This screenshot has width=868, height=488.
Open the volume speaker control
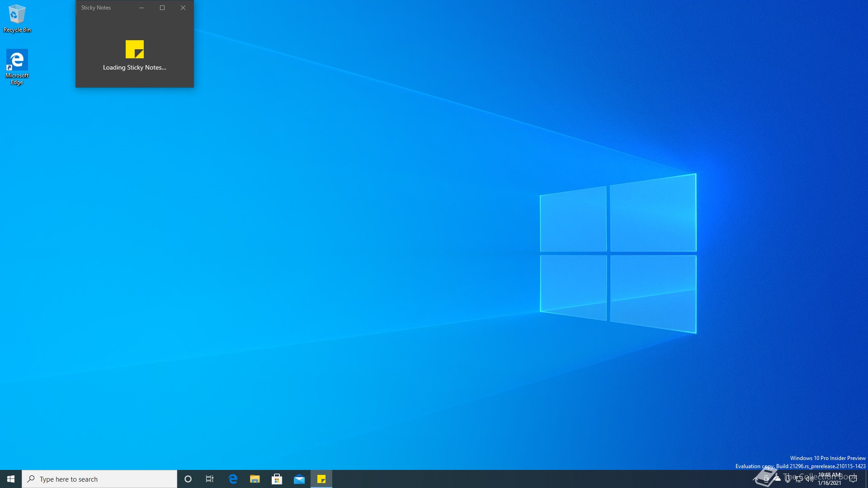[x=810, y=479]
